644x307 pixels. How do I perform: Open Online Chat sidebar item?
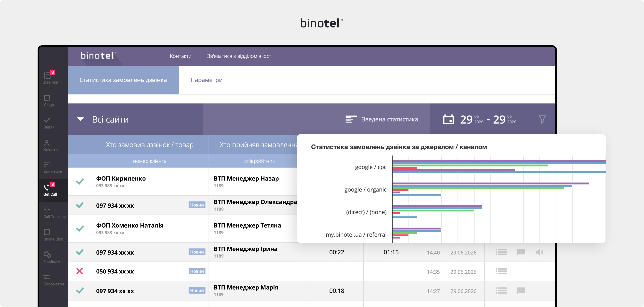click(x=53, y=235)
